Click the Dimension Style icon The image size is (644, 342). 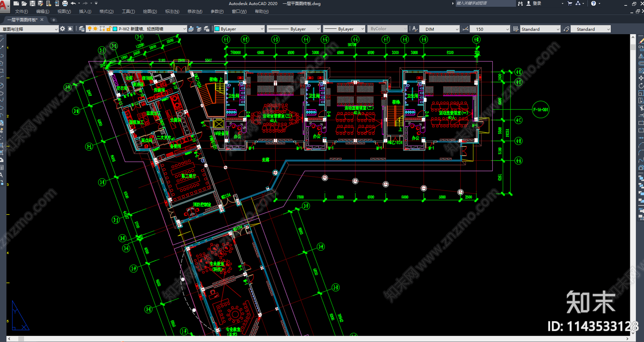[465, 29]
